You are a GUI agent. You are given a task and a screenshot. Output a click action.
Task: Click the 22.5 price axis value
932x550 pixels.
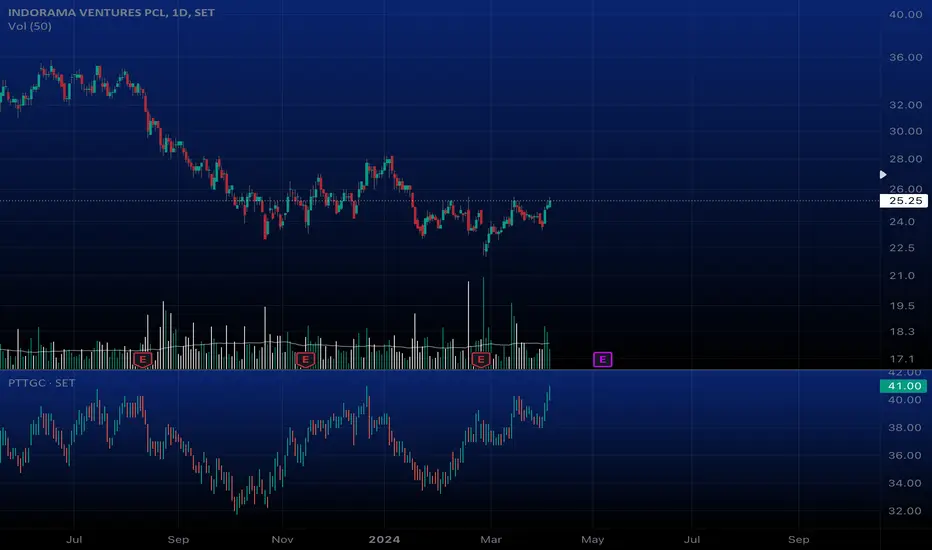[902, 248]
